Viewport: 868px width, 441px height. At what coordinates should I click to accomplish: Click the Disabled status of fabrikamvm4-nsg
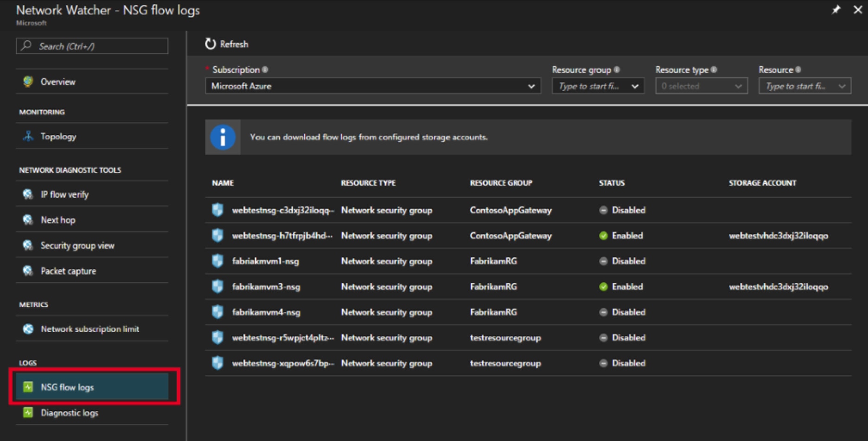[x=622, y=312]
